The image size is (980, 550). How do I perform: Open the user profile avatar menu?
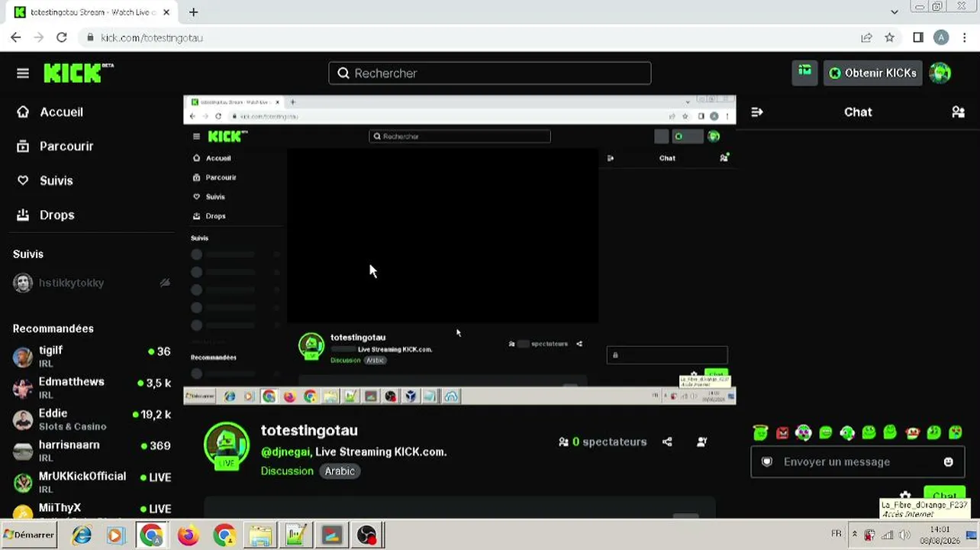pyautogui.click(x=940, y=73)
